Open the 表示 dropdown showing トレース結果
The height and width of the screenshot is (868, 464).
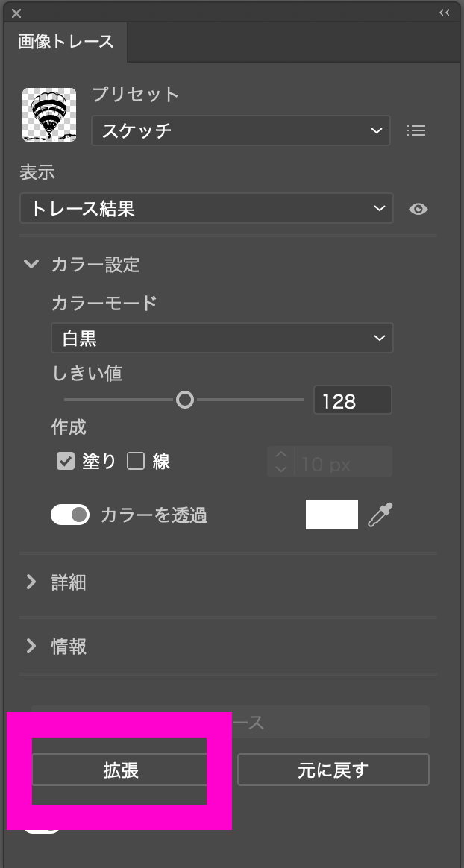point(207,208)
